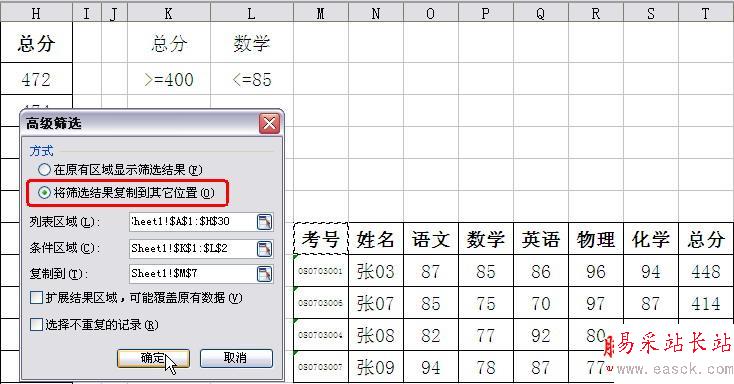734x384 pixels.
Task: Click the 英语 header cell
Action: tap(541, 239)
